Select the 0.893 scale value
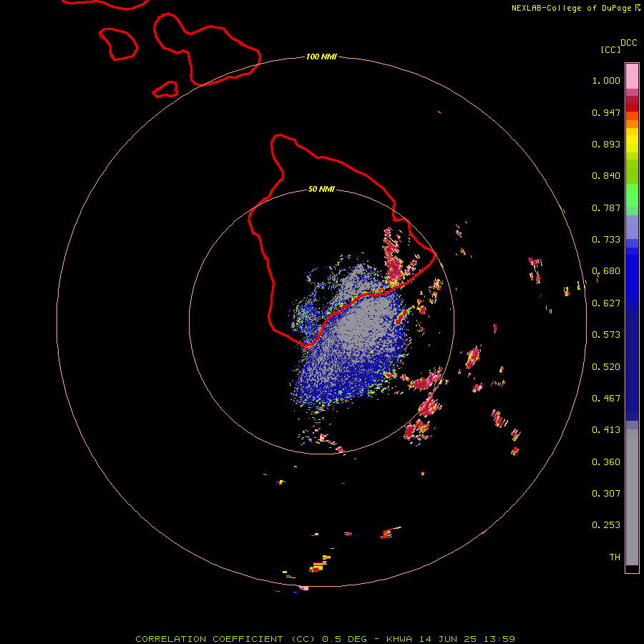This screenshot has height=644, width=644. click(x=606, y=144)
